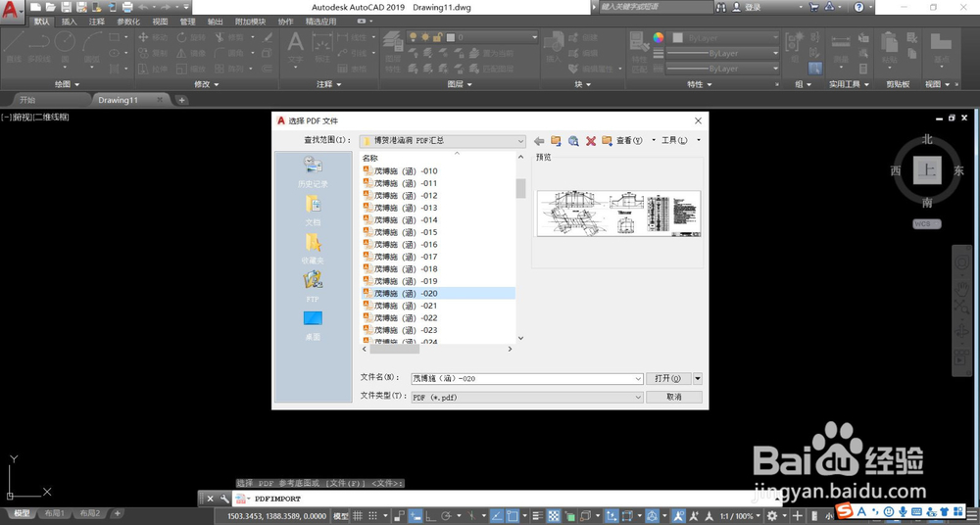This screenshot has width=980, height=525.
Task: Toggle dynamic input in status bar
Action: pos(415,516)
